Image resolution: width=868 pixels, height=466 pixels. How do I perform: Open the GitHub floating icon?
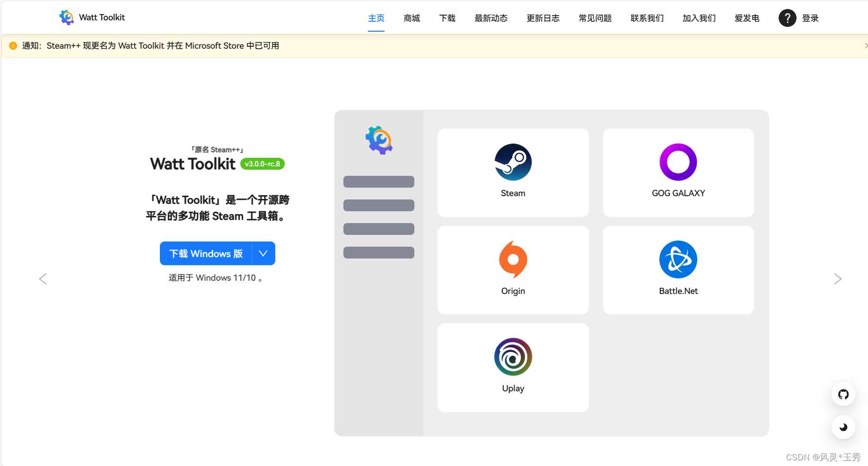click(843, 394)
